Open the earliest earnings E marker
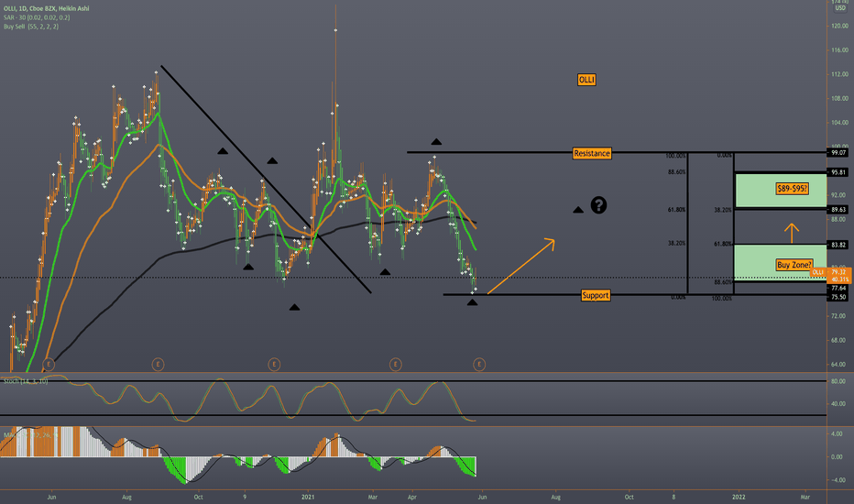Screen dimensions: 854x504 coord(49,364)
